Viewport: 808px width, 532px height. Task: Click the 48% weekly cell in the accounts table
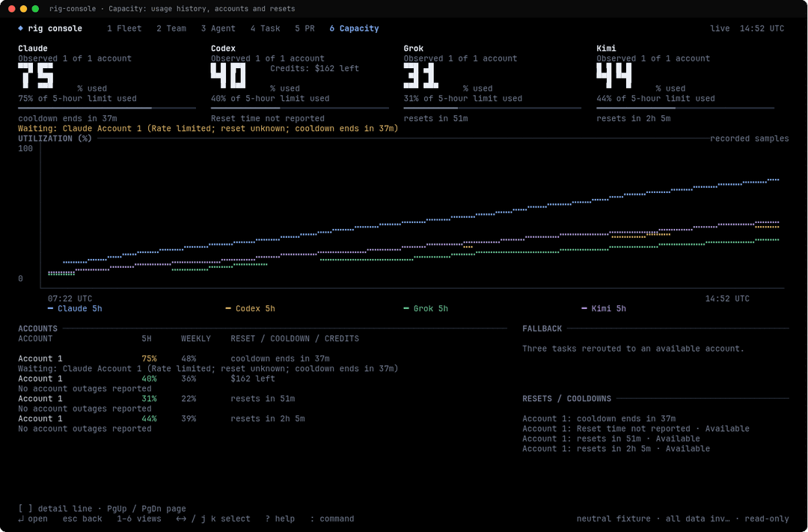click(189, 358)
